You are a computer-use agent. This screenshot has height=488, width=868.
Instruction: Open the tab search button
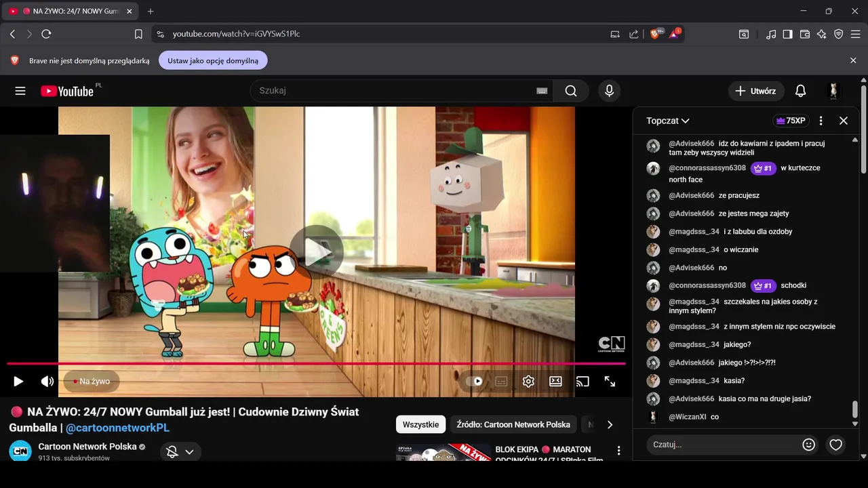(744, 34)
